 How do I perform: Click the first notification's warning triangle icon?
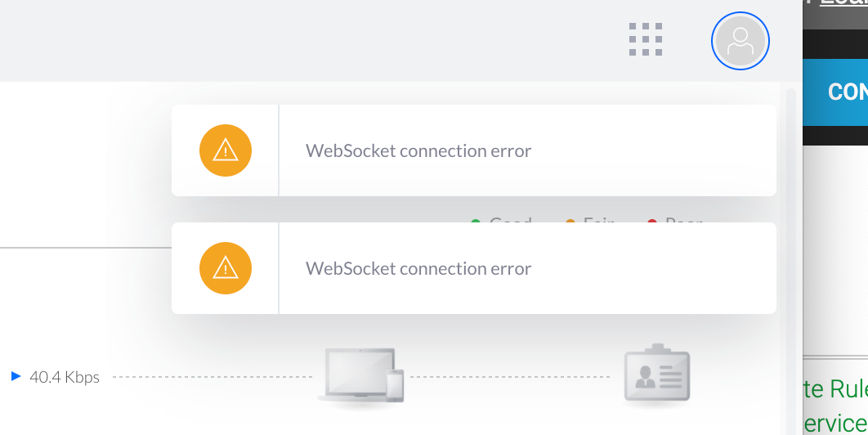(x=226, y=150)
